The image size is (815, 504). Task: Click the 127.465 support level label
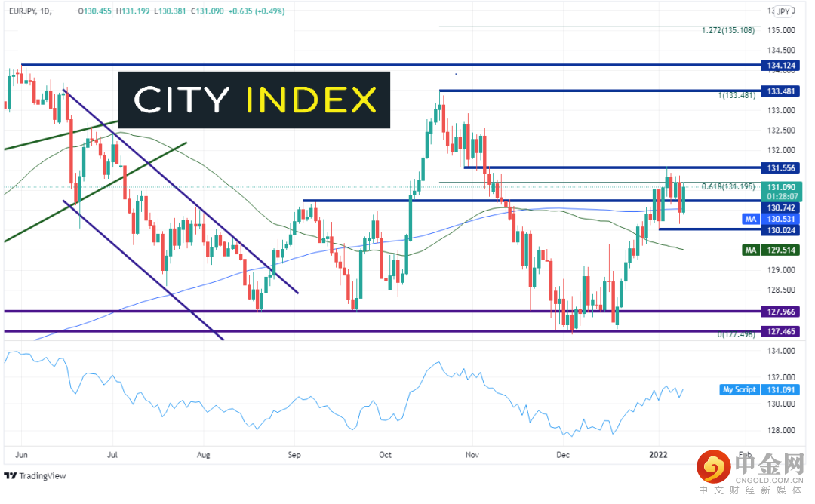coord(781,331)
